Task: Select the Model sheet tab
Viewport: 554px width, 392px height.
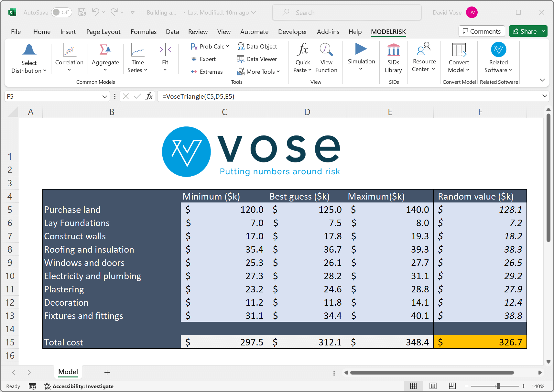Action: 68,372
